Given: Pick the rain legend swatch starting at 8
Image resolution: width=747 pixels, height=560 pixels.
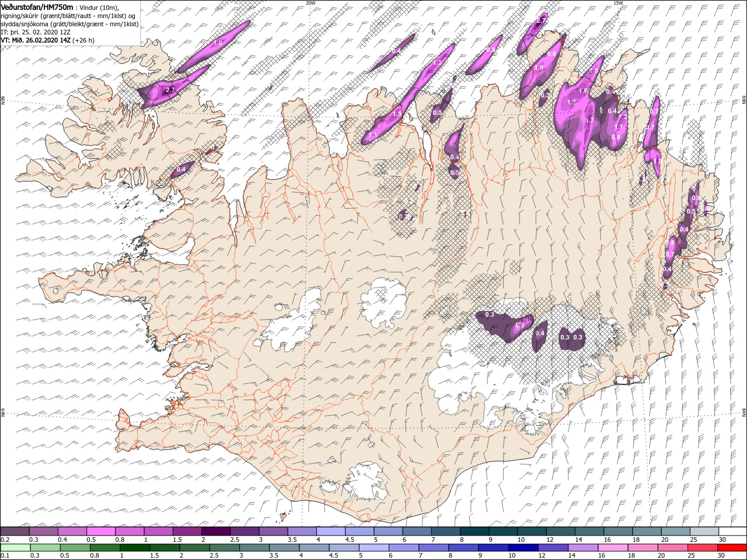Looking at the screenshot, I should pos(463,548).
